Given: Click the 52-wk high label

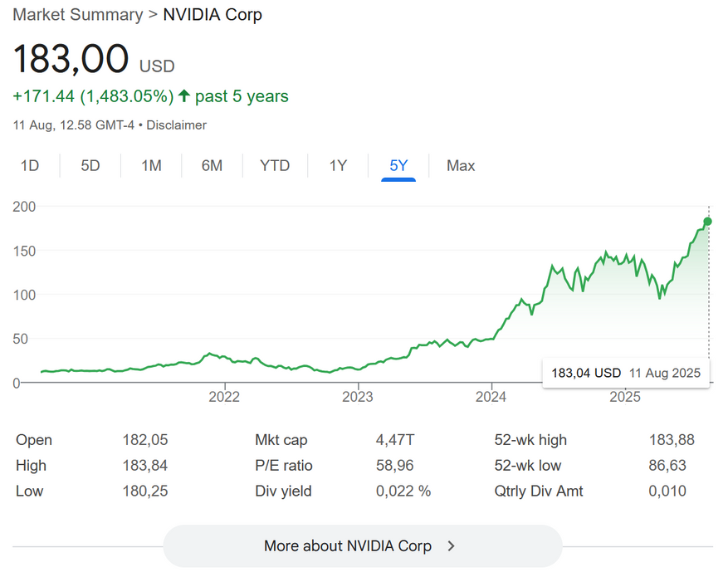Looking at the screenshot, I should [x=530, y=440].
